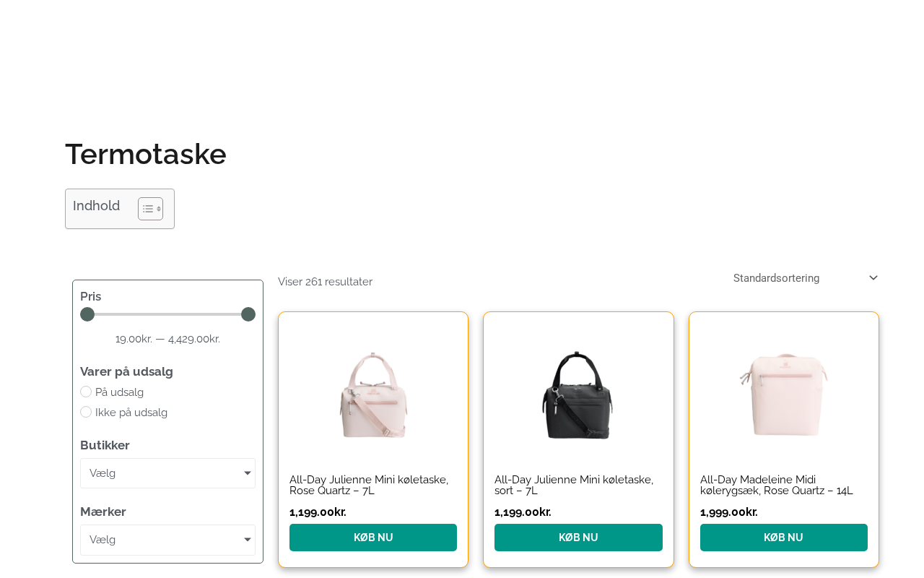Click the pink Julienne Mini bag image
This screenshot has height=578, width=924.
(x=373, y=394)
